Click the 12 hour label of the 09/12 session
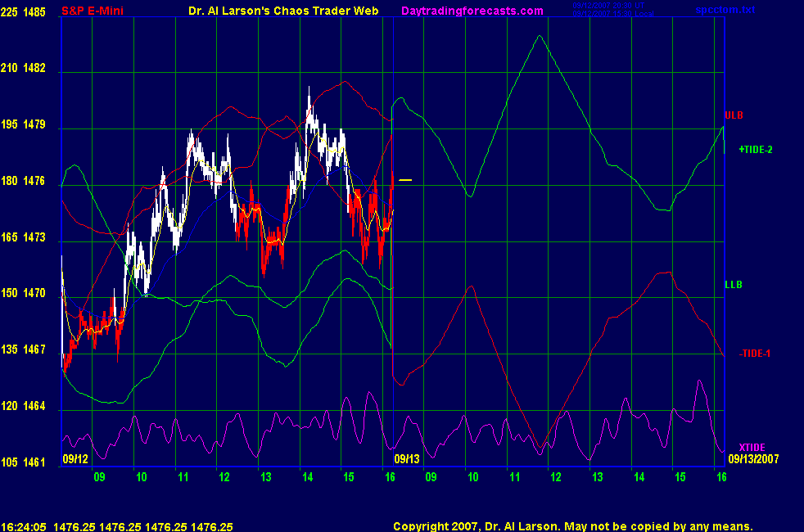Screen dimensions: 804x532 224,477
